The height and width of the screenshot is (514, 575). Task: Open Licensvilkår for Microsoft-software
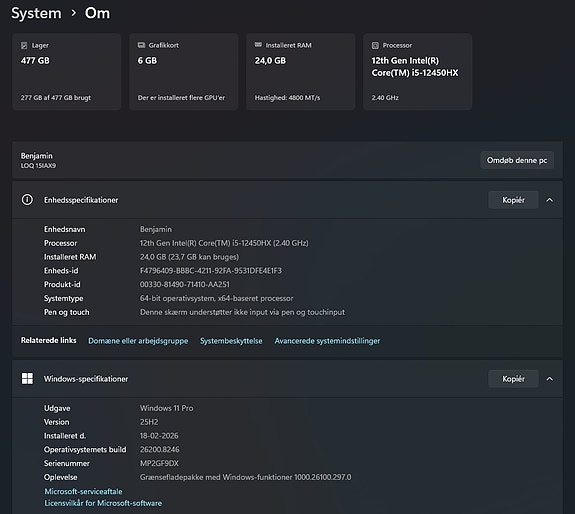coord(103,503)
